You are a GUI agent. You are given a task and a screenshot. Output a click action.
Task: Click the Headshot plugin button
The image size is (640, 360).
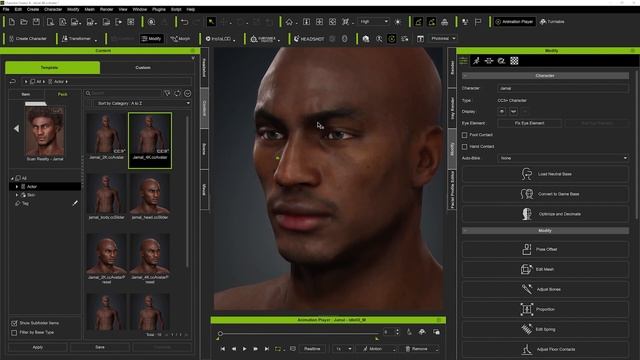(x=309, y=39)
